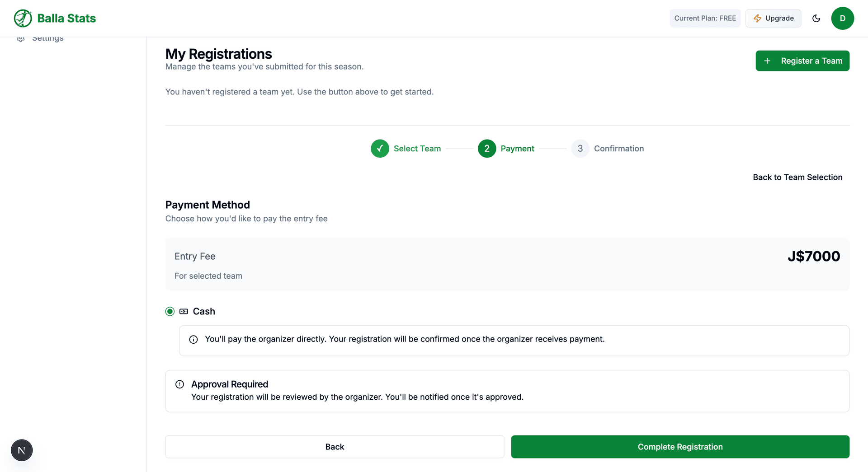This screenshot has height=472, width=868.
Task: Click the banknote icon beside Cash
Action: [x=184, y=311]
